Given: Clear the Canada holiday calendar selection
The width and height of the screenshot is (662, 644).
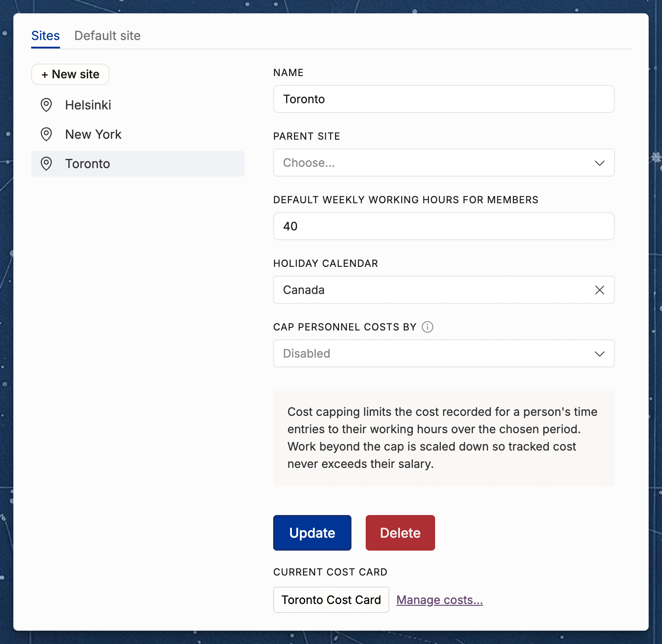Looking at the screenshot, I should 600,290.
